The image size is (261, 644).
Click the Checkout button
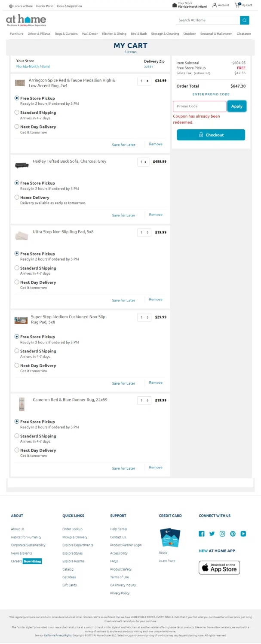click(x=211, y=135)
